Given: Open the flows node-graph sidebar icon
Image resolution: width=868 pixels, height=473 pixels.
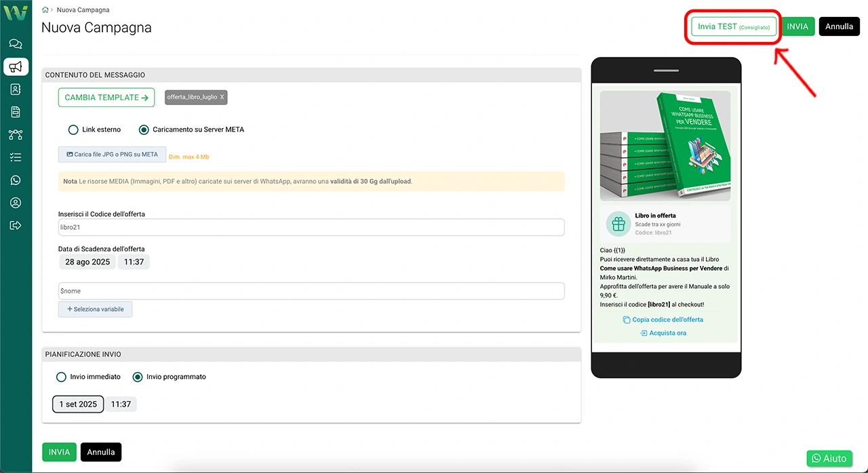Looking at the screenshot, I should (16, 135).
